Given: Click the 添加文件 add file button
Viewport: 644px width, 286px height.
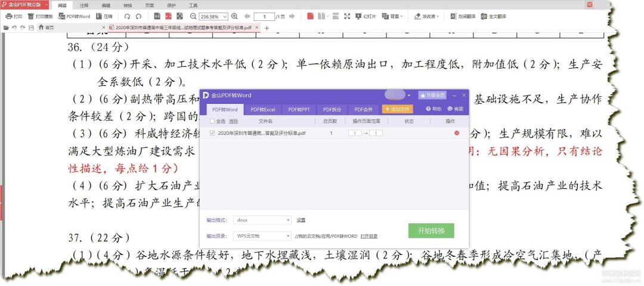Looking at the screenshot, I should click(397, 109).
